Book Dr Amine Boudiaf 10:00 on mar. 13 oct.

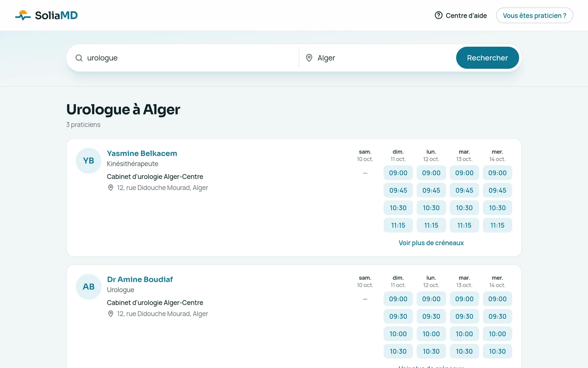click(x=464, y=334)
